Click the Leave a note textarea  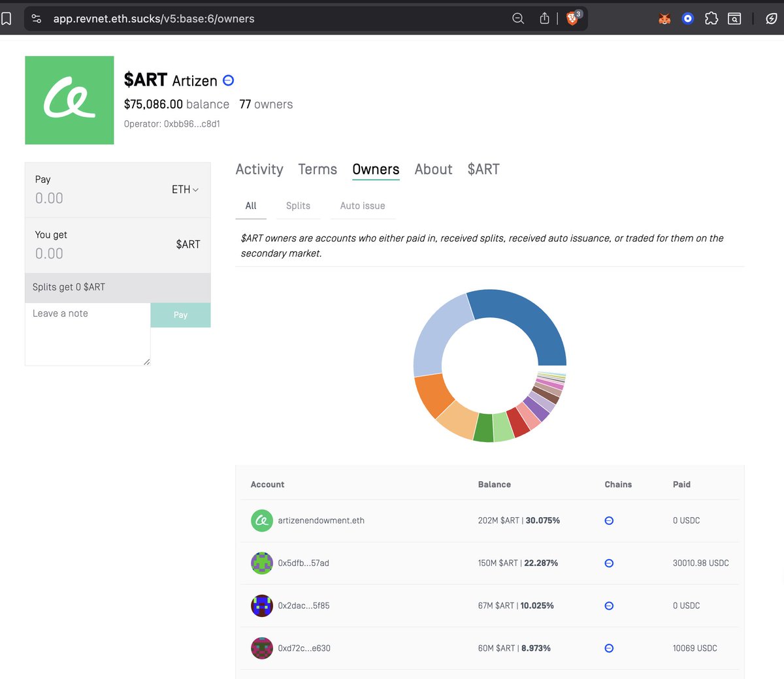(x=88, y=334)
